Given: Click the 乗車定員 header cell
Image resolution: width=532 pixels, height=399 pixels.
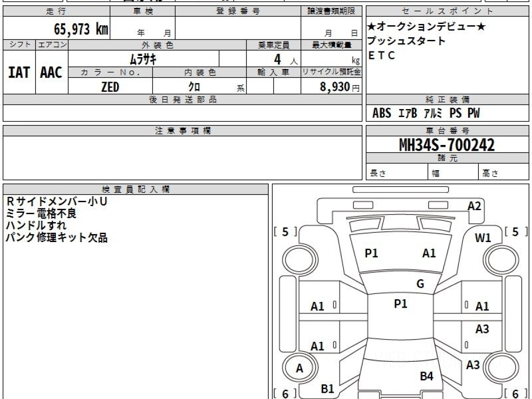Looking at the screenshot, I should point(274,45).
